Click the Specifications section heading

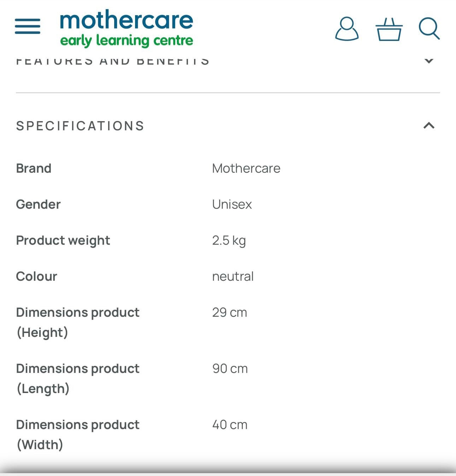tap(80, 126)
